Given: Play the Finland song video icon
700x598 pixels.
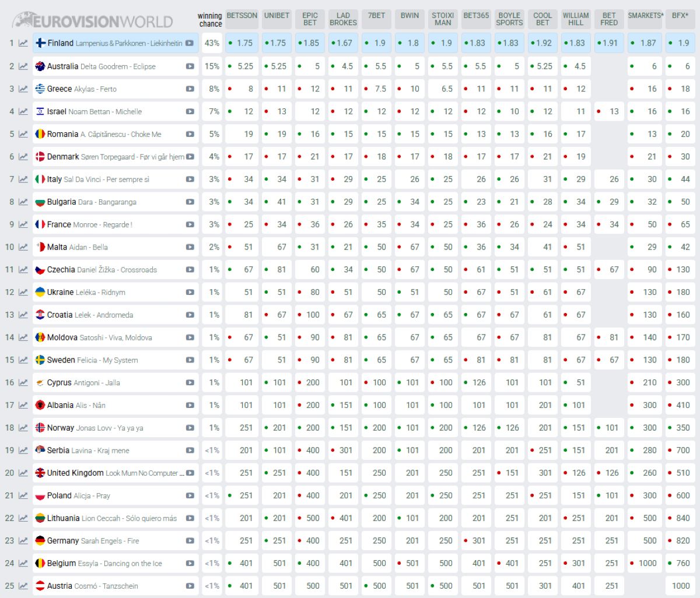Looking at the screenshot, I should 190,43.
